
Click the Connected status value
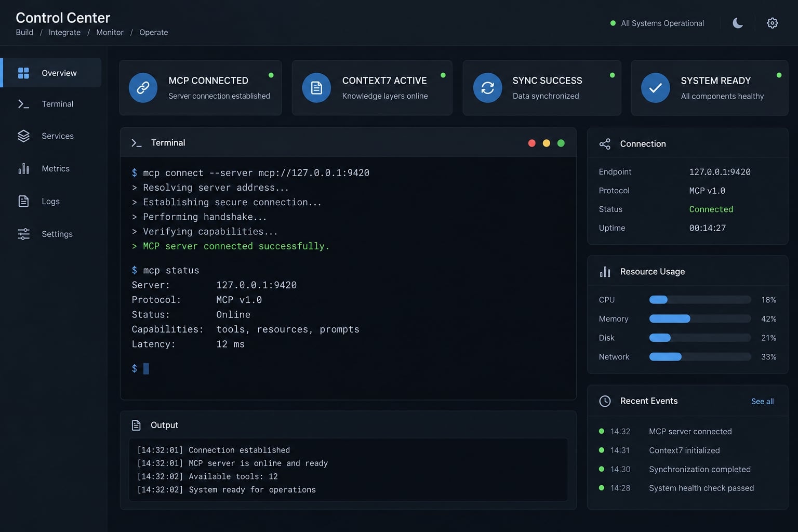tap(711, 209)
